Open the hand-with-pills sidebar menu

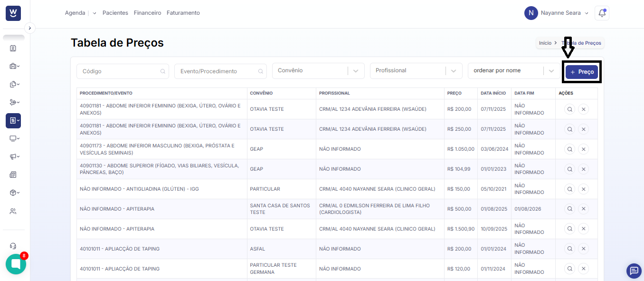[14, 102]
